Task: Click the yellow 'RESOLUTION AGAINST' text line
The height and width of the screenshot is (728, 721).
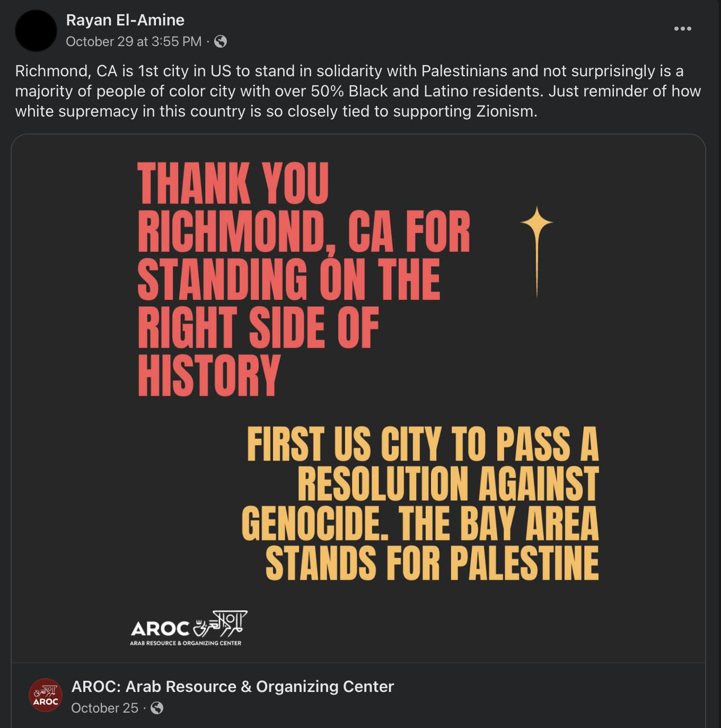Action: (x=448, y=484)
